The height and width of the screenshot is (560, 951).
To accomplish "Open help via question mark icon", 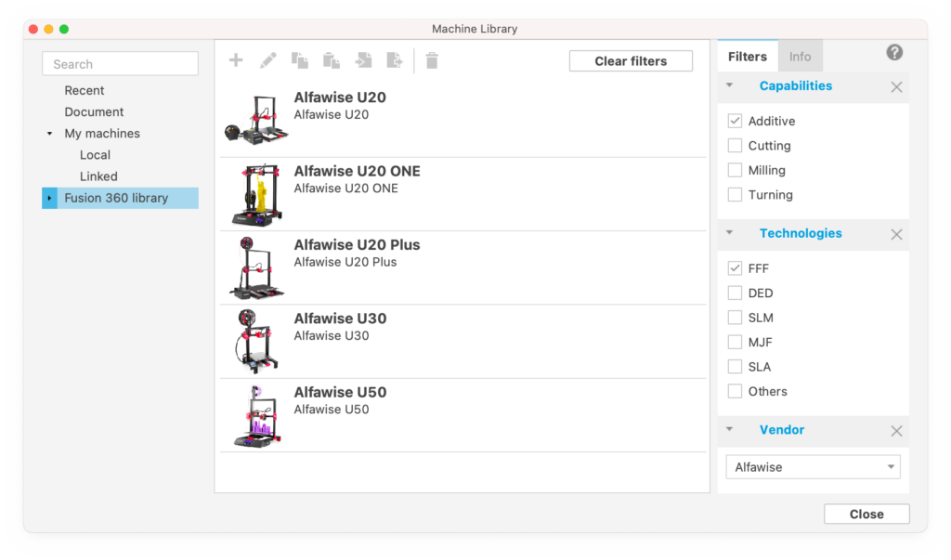I will pyautogui.click(x=894, y=53).
